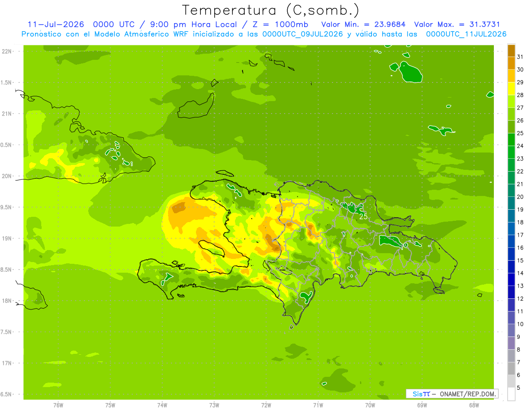Click longitude axis label 73W
This screenshot has height=411, width=532.
214,405
